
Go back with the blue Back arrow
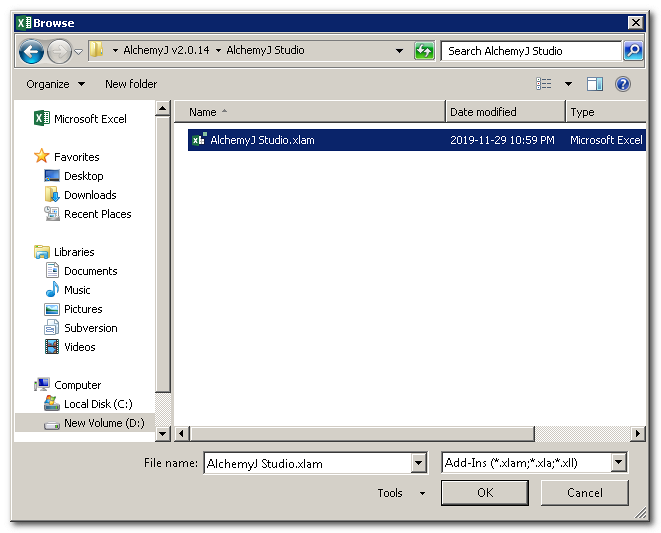pos(31,51)
